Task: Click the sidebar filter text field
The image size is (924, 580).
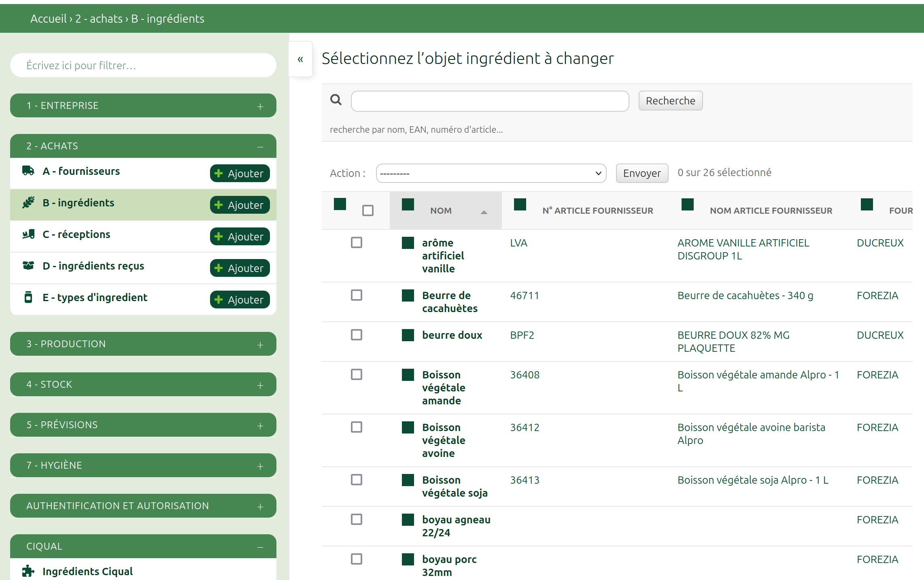Action: [x=143, y=65]
